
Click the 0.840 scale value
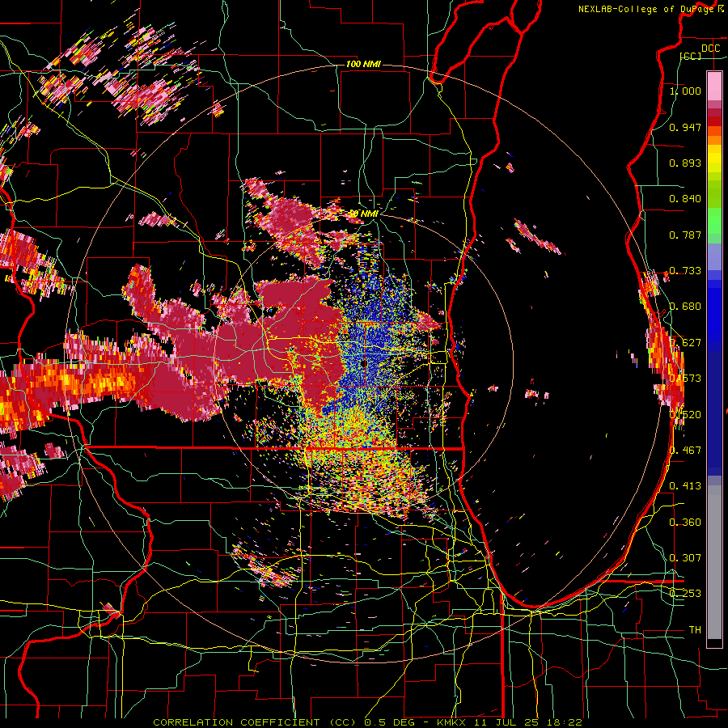[685, 199]
